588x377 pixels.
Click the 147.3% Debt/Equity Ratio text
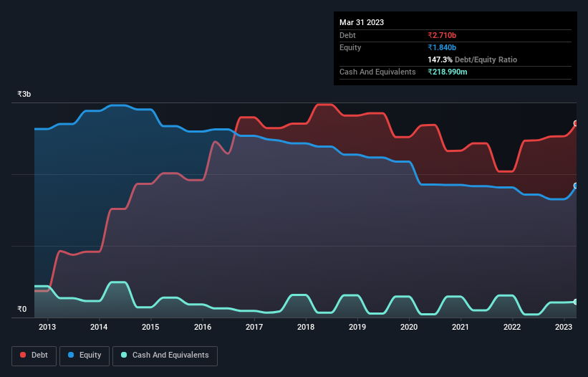pos(472,59)
